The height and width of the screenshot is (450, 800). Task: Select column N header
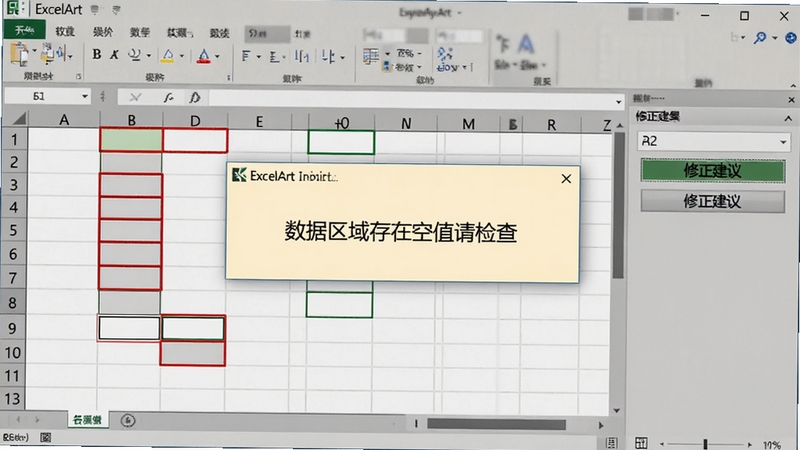click(x=406, y=123)
